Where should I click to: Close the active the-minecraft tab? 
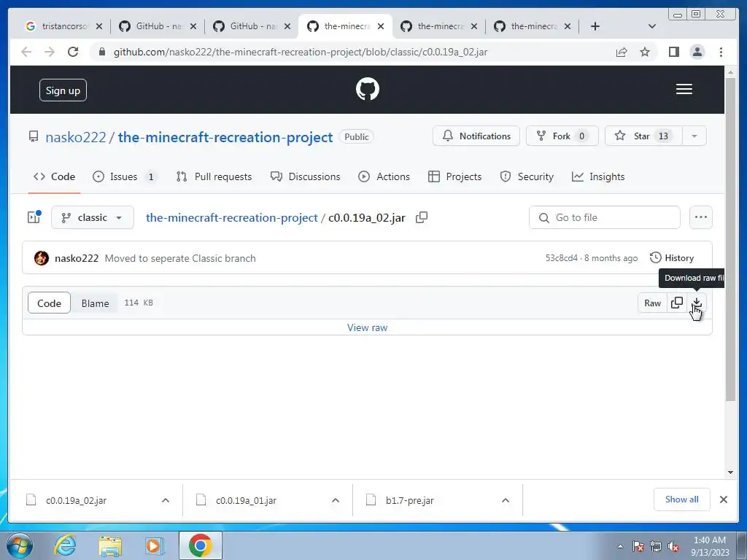point(381,26)
